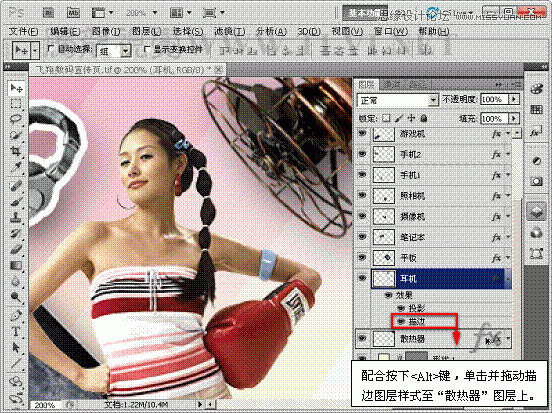The width and height of the screenshot is (552, 413).
Task: Select the Eyedropper tool
Action: pos(16,167)
